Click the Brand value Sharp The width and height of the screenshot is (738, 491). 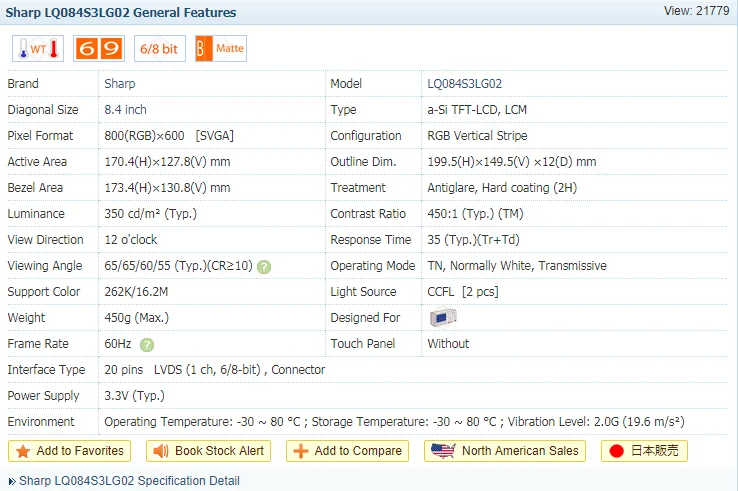point(120,84)
